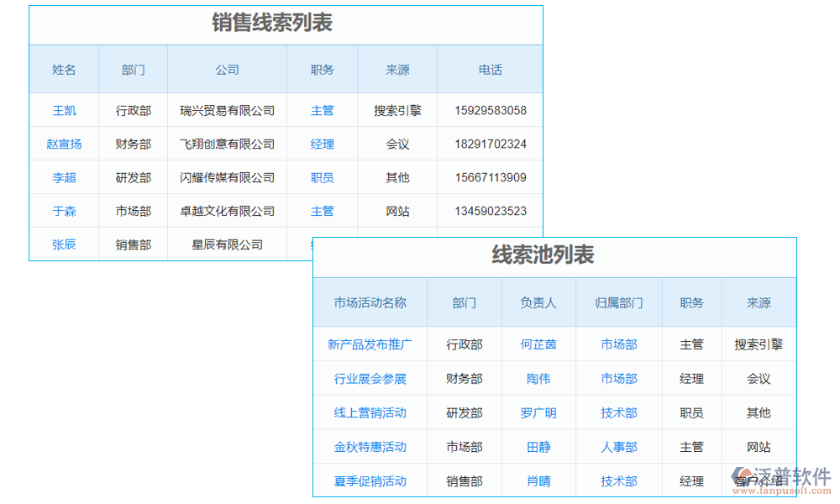Click the 张辰 name link
840x504 pixels.
pyautogui.click(x=64, y=244)
